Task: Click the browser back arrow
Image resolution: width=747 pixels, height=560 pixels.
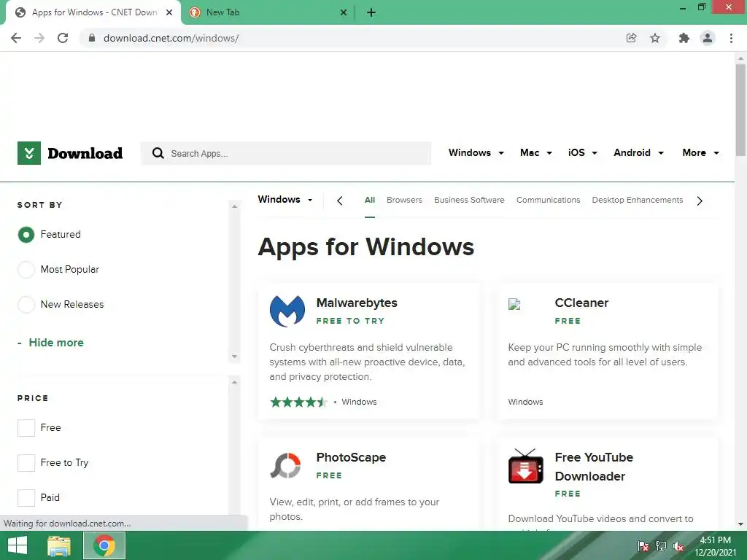Action: coord(16,38)
